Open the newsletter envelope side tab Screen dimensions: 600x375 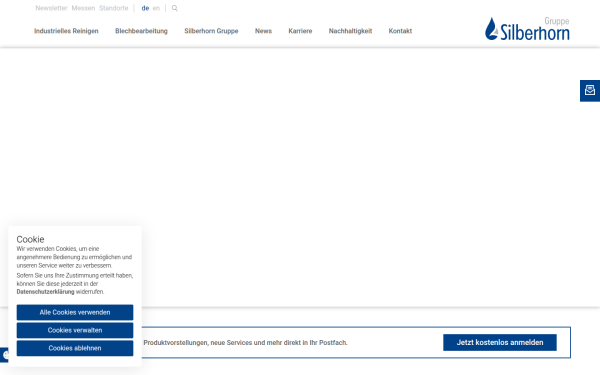tap(590, 91)
